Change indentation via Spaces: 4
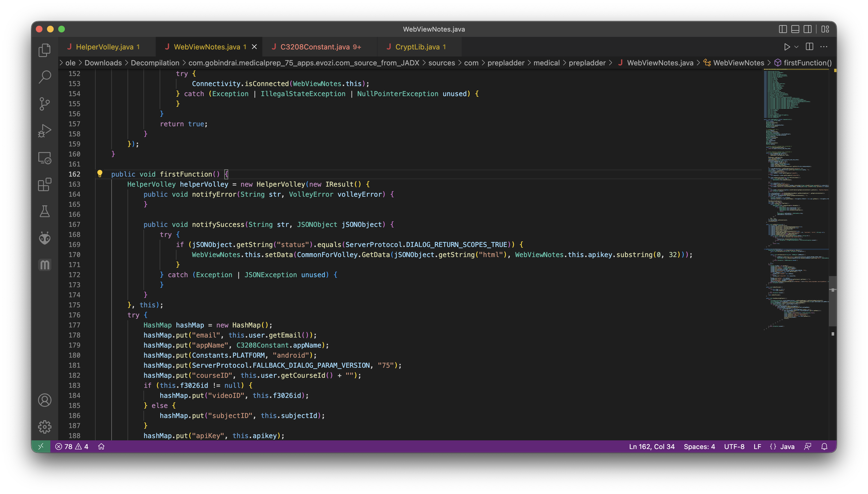Screen dimensions: 868x494 coord(699,446)
